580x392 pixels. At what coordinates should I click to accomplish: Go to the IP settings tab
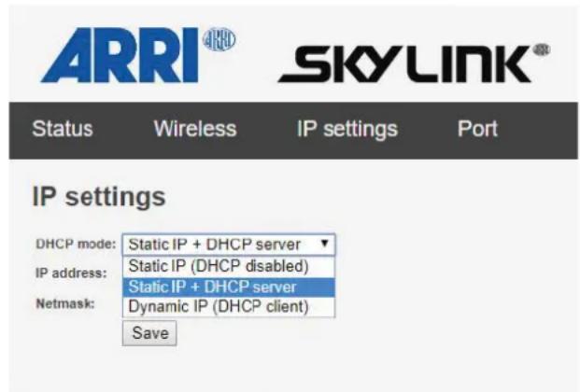coord(347,130)
